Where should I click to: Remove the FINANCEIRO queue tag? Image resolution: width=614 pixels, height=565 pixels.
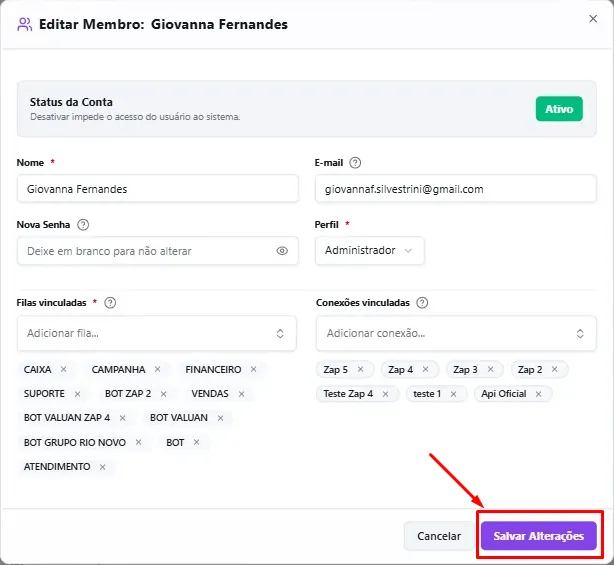point(253,369)
